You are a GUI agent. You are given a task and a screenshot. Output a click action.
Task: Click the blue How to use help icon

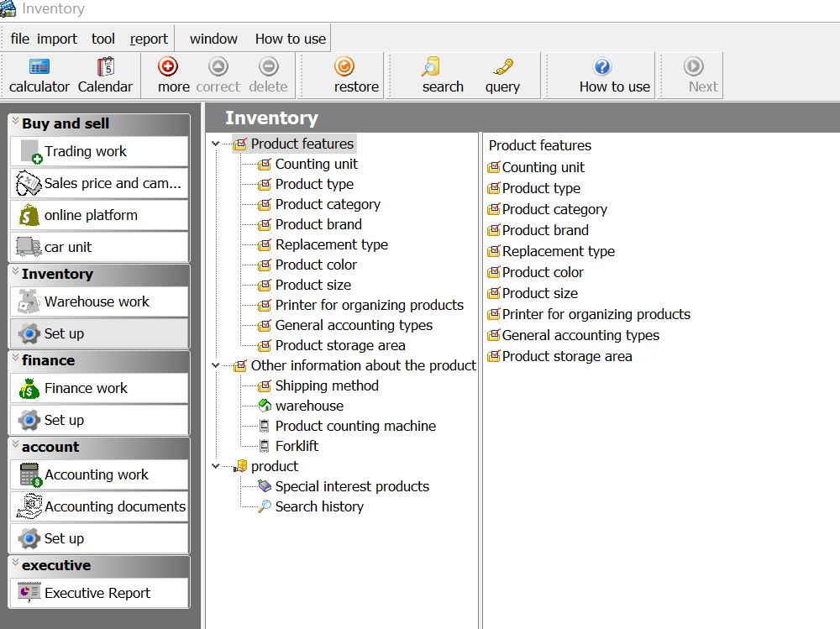[602, 67]
